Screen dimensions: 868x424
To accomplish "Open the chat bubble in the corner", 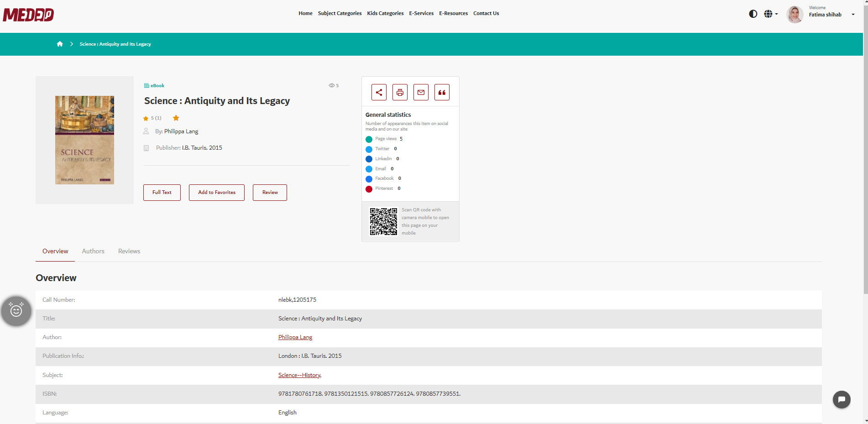I will click(842, 399).
